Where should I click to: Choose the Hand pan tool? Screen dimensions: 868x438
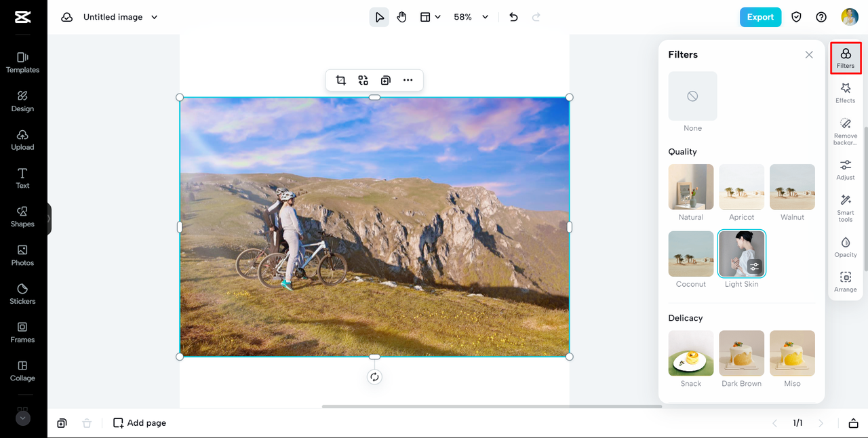401,17
